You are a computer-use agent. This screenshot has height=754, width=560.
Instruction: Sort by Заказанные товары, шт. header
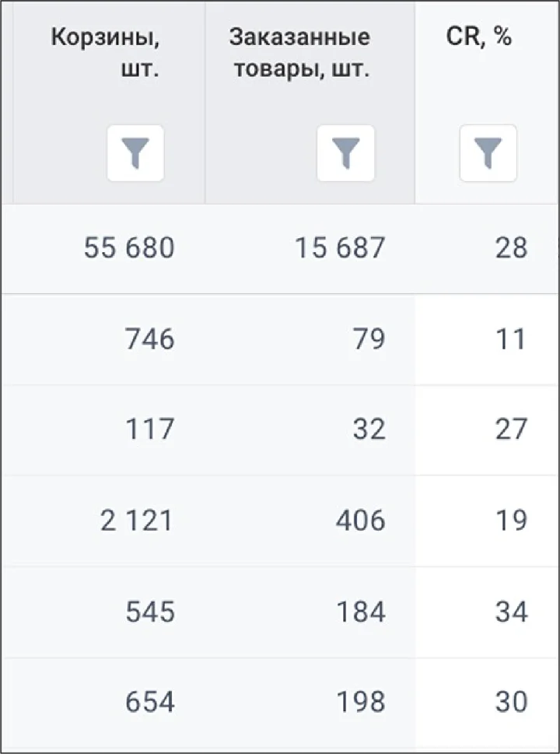point(299,54)
